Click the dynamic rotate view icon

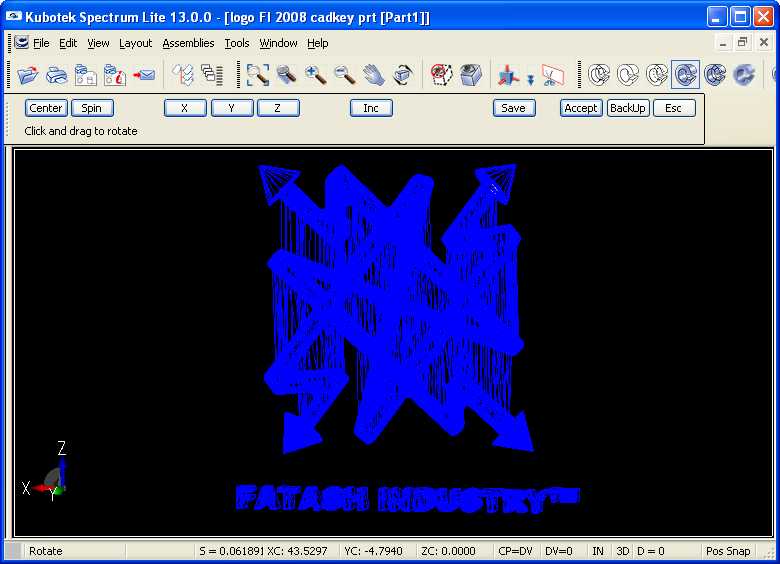tap(402, 75)
